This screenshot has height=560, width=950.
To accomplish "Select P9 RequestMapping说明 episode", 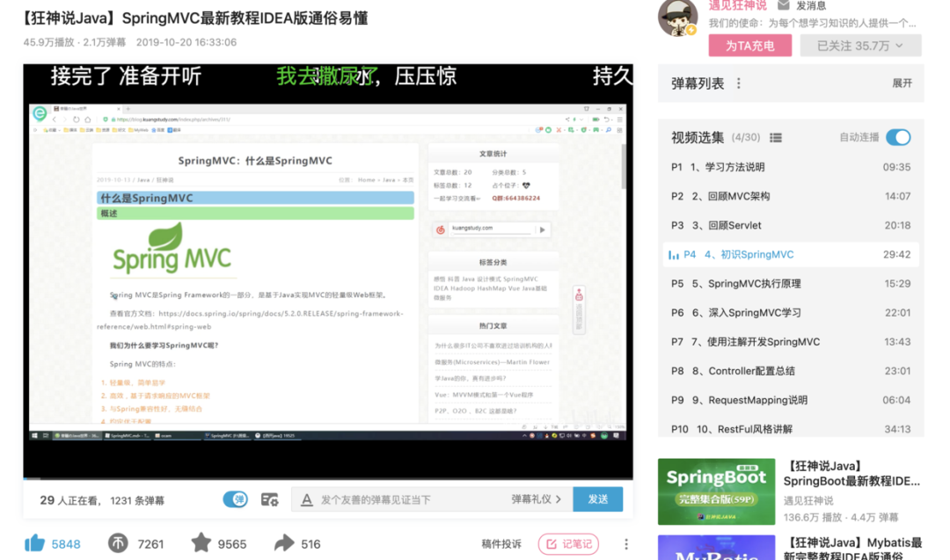I will [x=791, y=400].
